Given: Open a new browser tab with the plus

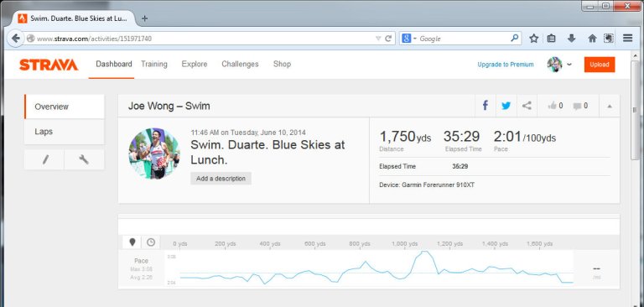Looking at the screenshot, I should tap(144, 18).
